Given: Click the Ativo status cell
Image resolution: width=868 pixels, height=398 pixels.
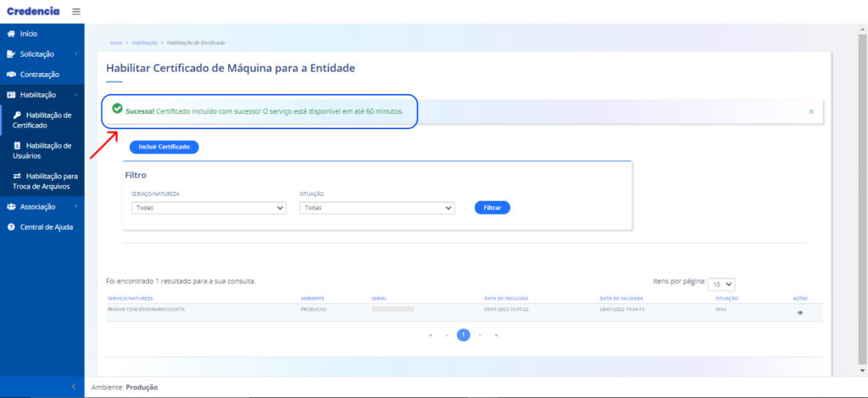Looking at the screenshot, I should (x=721, y=309).
